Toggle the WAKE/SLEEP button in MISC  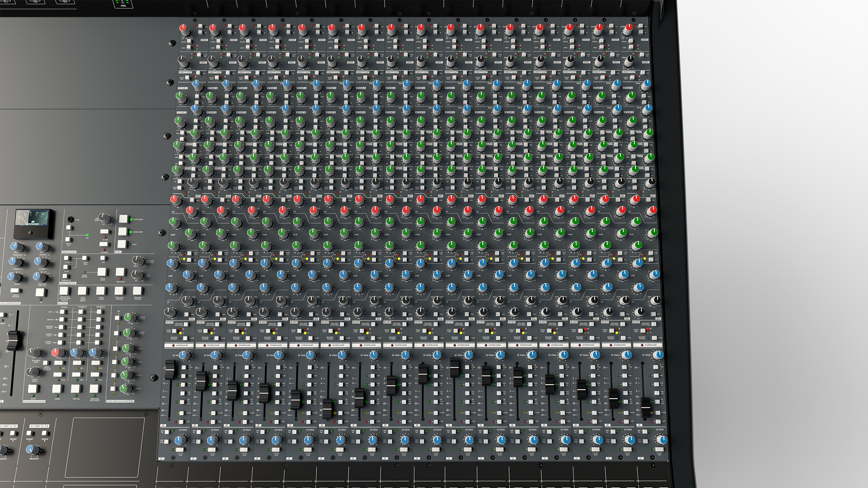[x=123, y=231]
